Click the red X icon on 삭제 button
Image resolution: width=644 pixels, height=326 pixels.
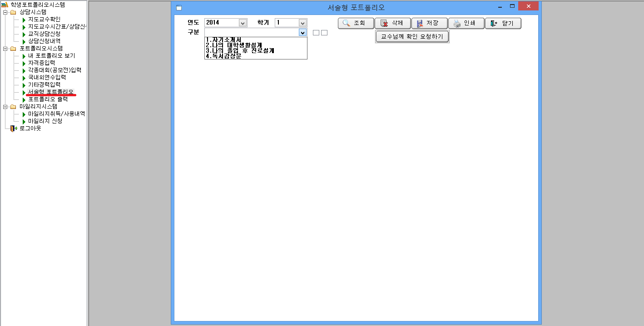coord(384,24)
